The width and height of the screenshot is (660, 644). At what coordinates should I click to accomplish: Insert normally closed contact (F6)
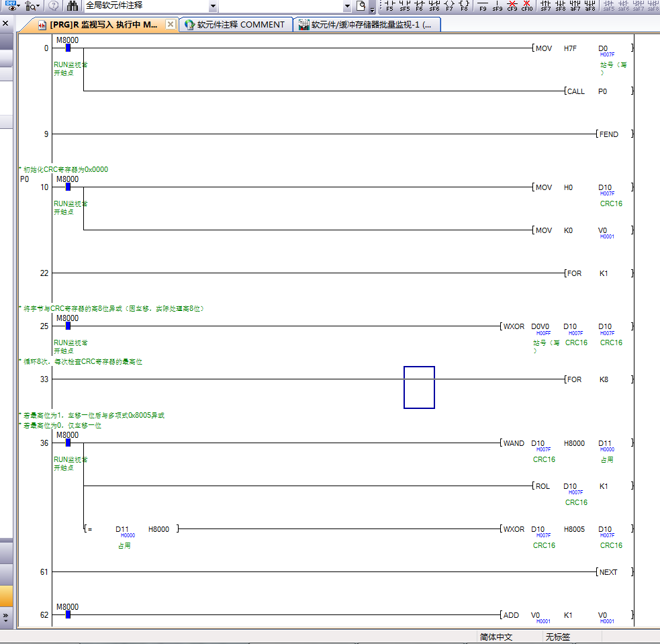tap(420, 6)
